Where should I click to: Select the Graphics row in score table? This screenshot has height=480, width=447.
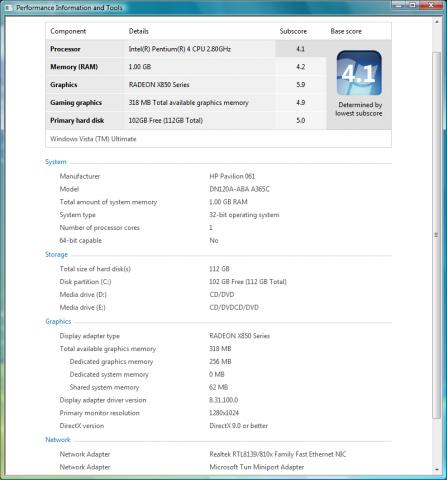(64, 85)
